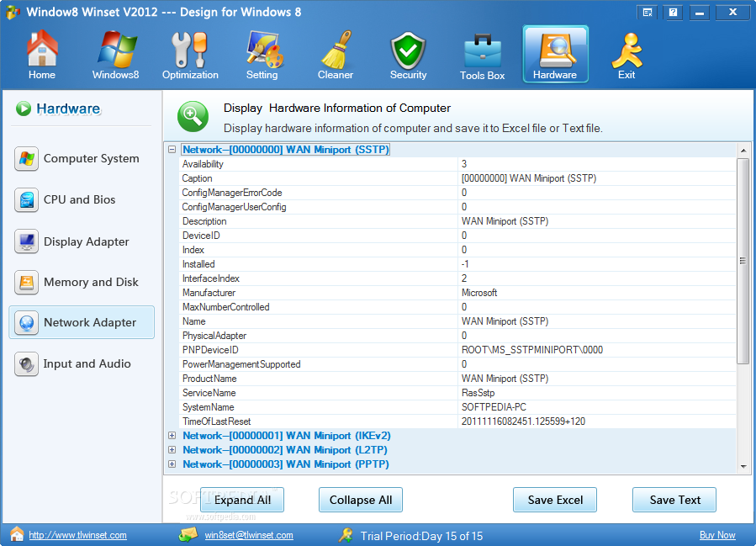Click the green Hardware arrow icon

pos(24,109)
